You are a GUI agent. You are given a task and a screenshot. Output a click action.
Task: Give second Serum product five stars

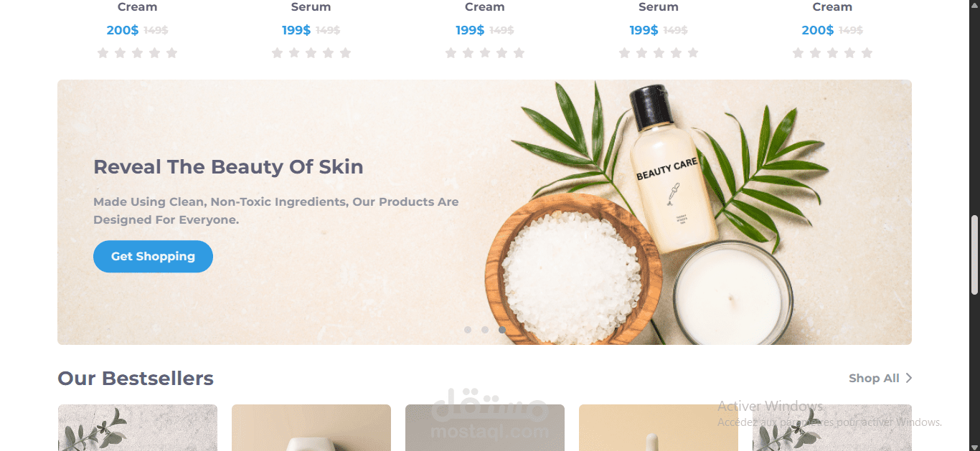click(693, 52)
